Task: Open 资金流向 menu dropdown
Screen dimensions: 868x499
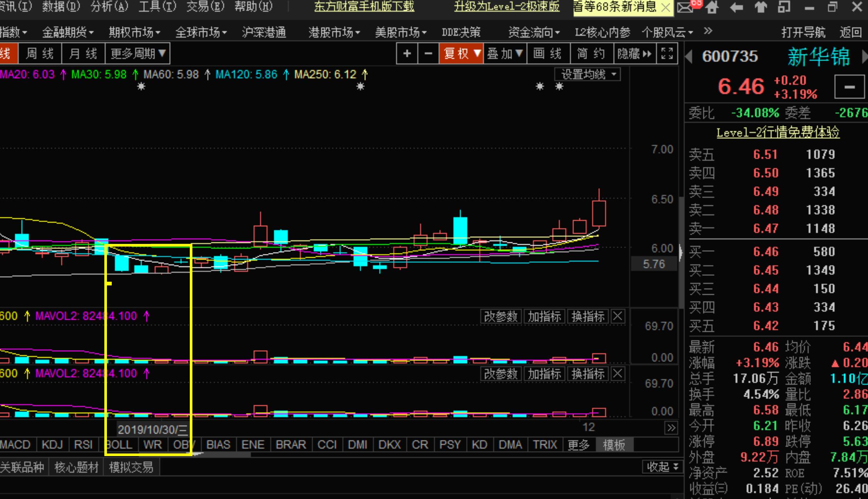Action: click(x=534, y=33)
